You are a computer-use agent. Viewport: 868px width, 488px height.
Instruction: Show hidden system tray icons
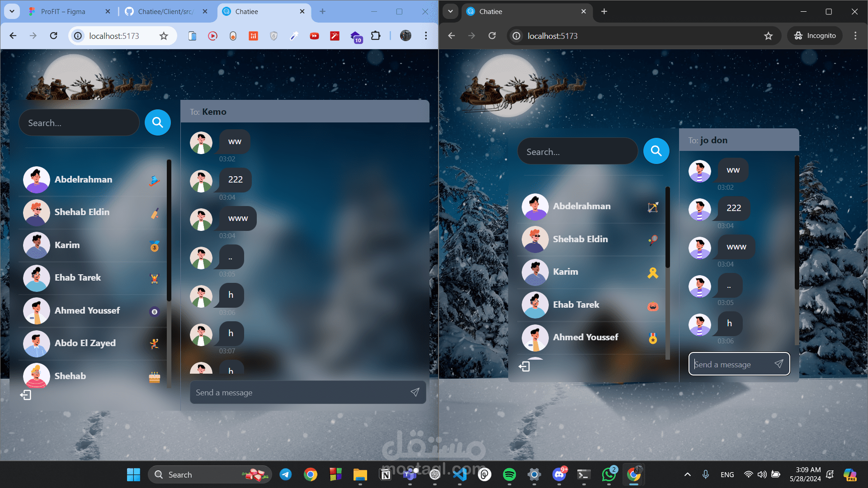pos(687,474)
